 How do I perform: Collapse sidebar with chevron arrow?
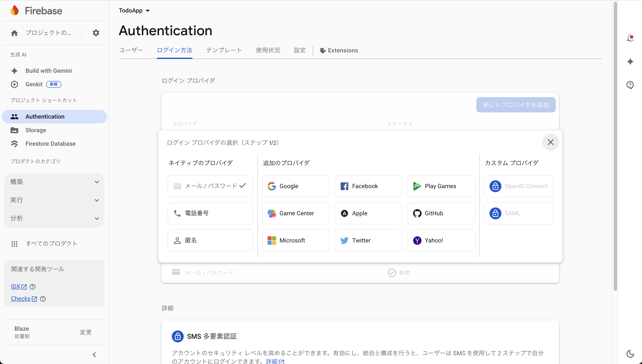click(x=94, y=354)
